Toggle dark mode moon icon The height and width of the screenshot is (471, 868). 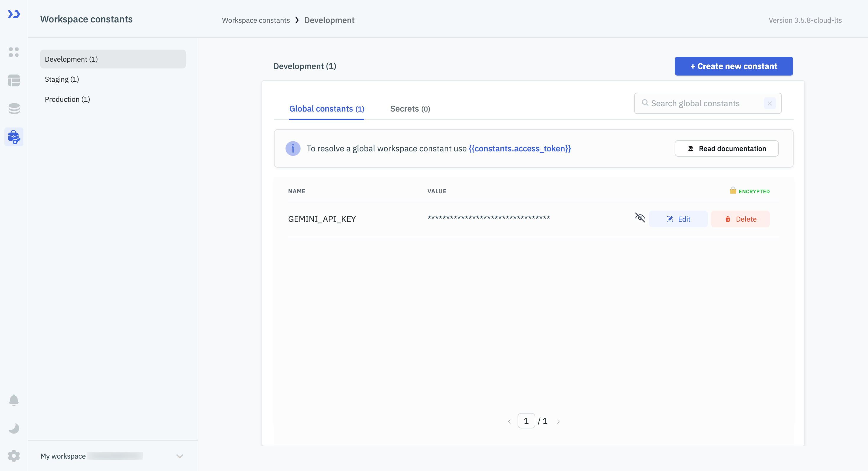click(x=14, y=428)
